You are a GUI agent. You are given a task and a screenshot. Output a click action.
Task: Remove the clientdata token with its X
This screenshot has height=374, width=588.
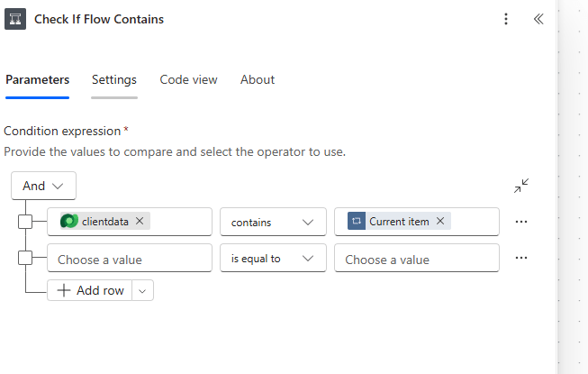click(x=140, y=221)
